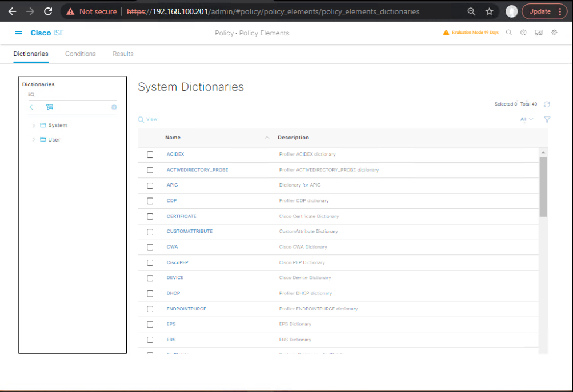573x392 pixels.
Task: Check the EPS row checkbox
Action: point(150,325)
